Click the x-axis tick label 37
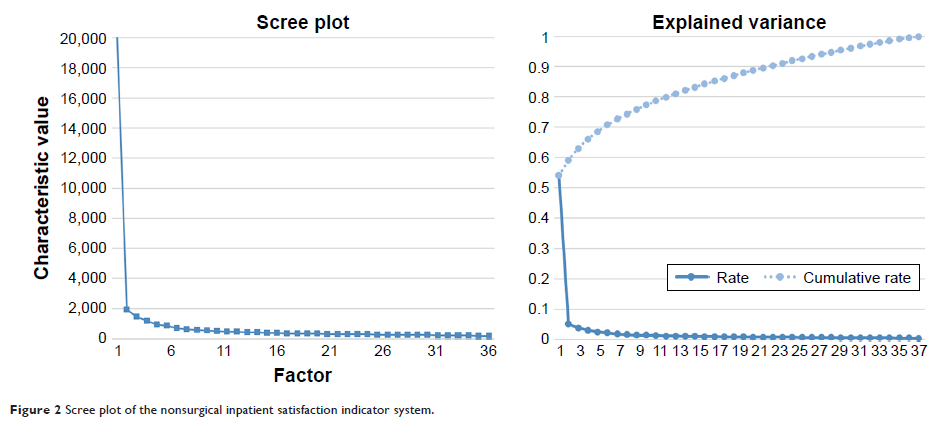Screen dimensions: 934x423 click(x=919, y=352)
